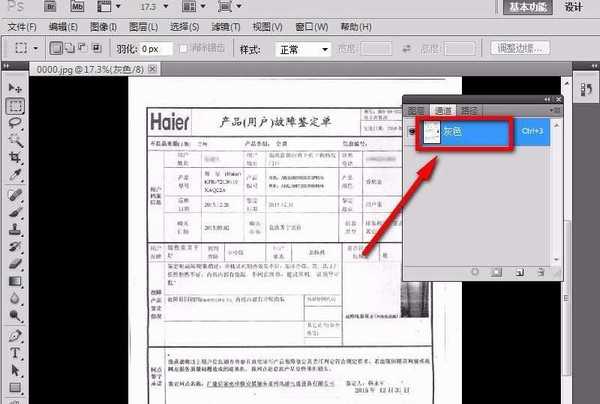600x404 pixels.
Task: Toggle the 消除锯齿 anti-alias checkbox
Action: pos(183,48)
